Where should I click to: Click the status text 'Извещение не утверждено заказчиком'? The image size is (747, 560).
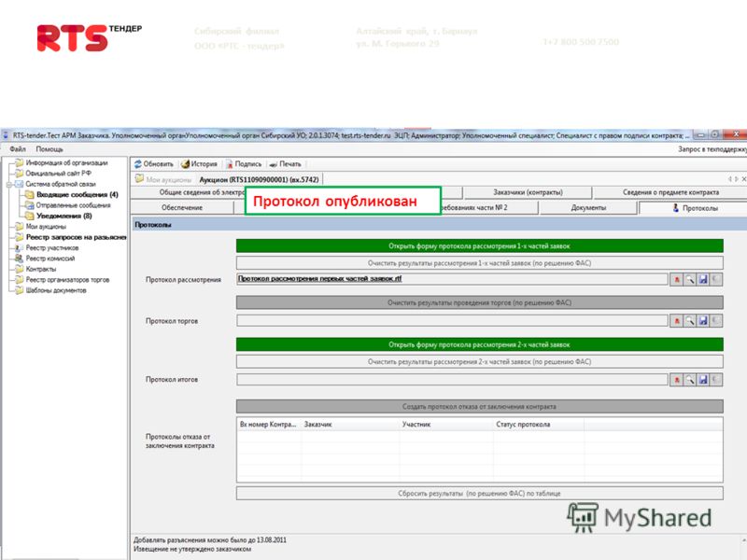192,549
